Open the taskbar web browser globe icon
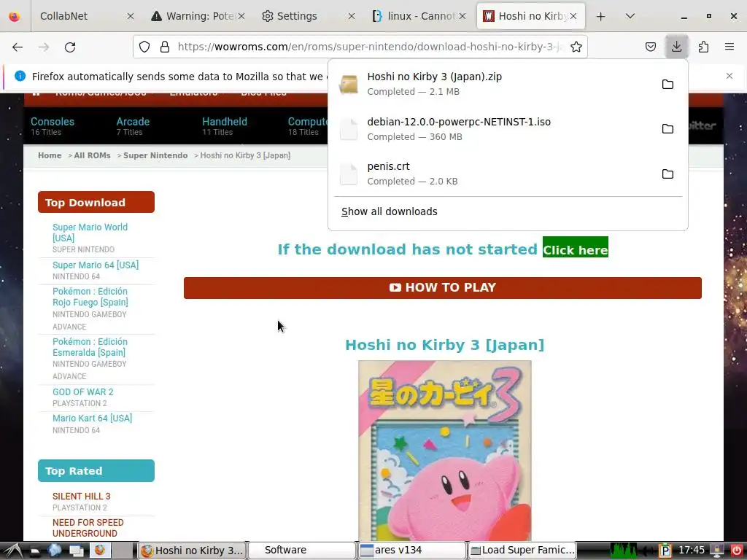The width and height of the screenshot is (747, 560). click(54, 551)
